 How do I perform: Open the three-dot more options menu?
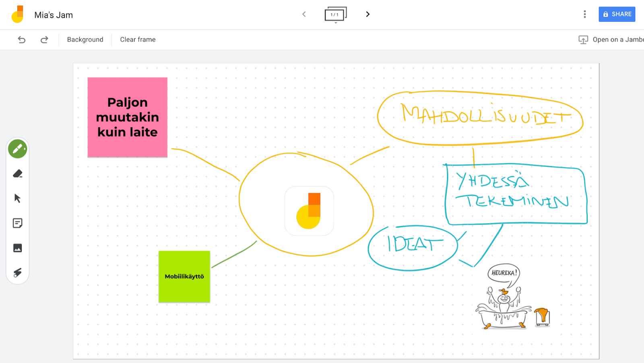585,14
